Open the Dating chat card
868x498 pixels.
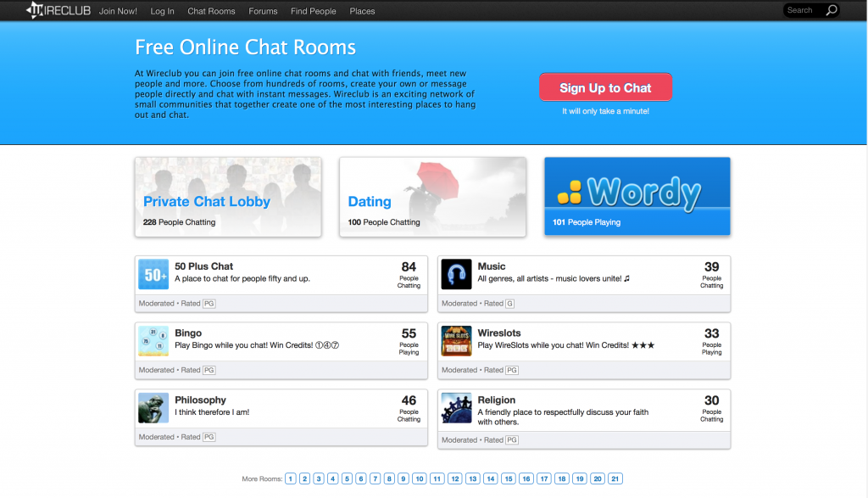[x=432, y=197]
